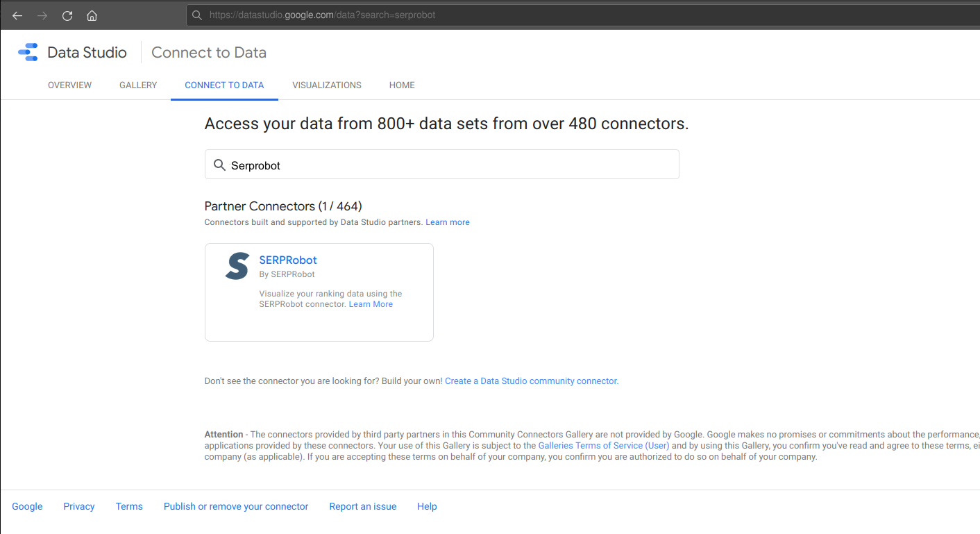Go to the Home tab
Viewport: 980px width, 534px height.
point(402,85)
